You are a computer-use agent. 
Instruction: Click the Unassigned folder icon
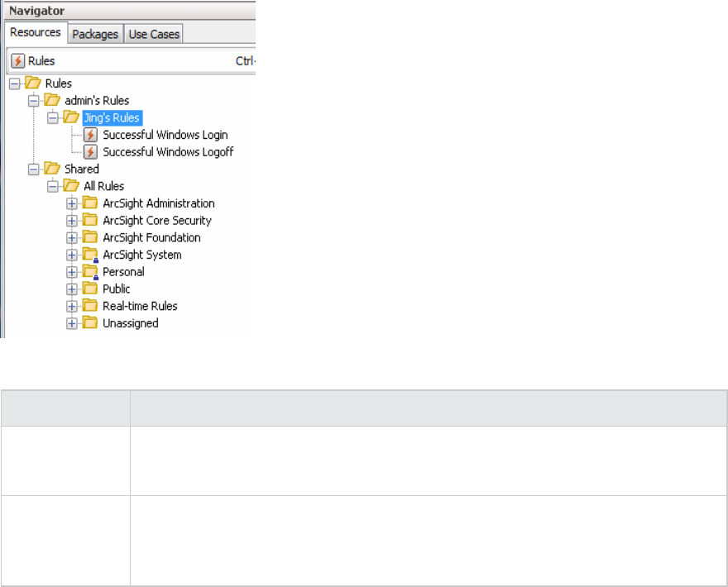click(x=90, y=323)
